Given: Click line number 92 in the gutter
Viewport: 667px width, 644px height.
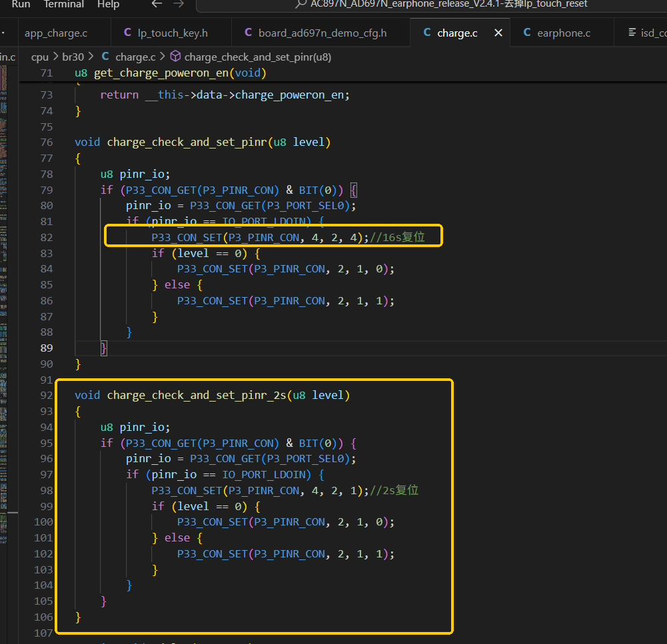Looking at the screenshot, I should pyautogui.click(x=47, y=396).
